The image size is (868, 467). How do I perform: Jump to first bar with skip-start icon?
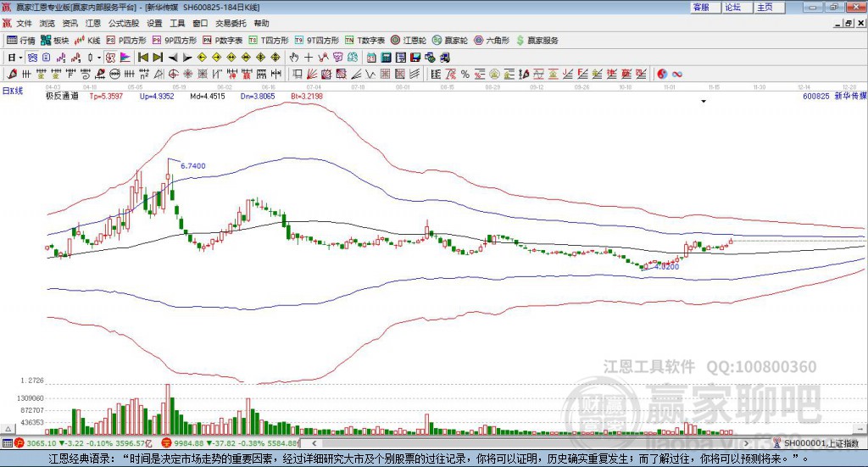pos(142,58)
